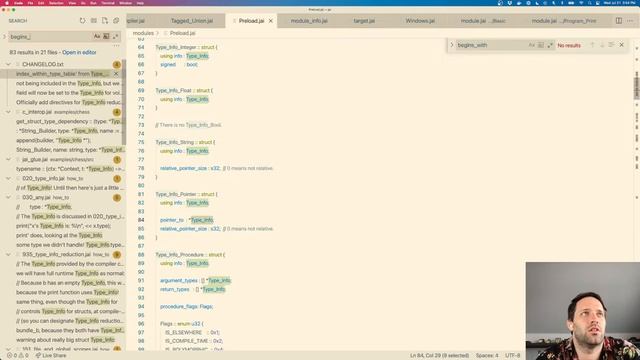The image size is (640, 360).
Task: Collapse 935_type_info_reduction.jai search results
Action: [9, 254]
